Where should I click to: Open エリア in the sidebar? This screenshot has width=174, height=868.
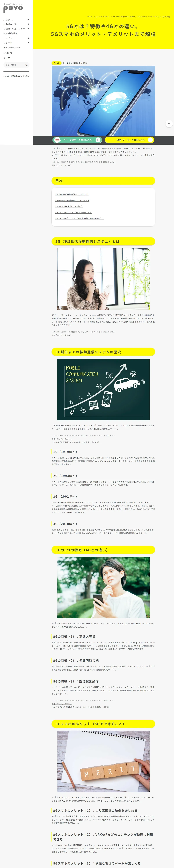pos(7,58)
